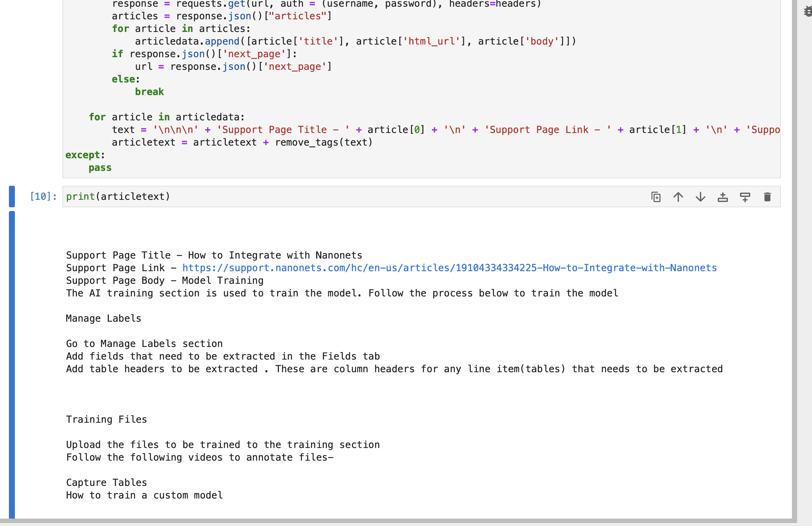Click the 'Capture Tables' output line

click(x=107, y=483)
